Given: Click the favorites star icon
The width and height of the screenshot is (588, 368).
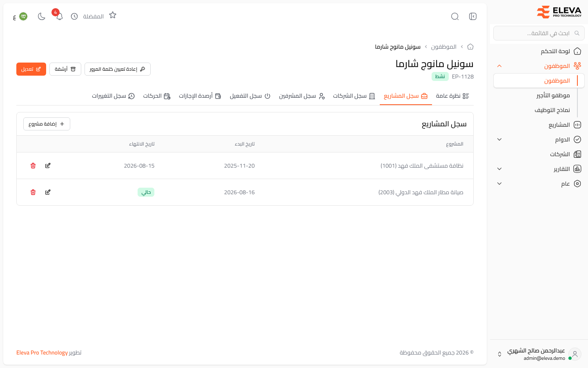Looking at the screenshot, I should click(113, 15).
